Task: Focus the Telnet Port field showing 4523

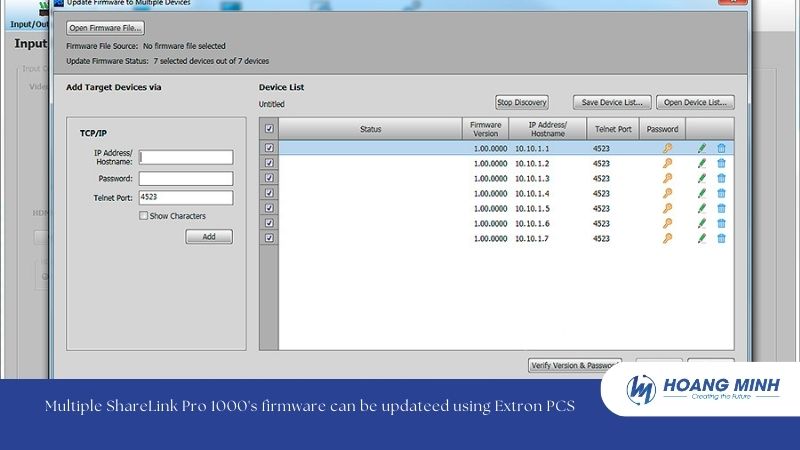Action: [186, 197]
